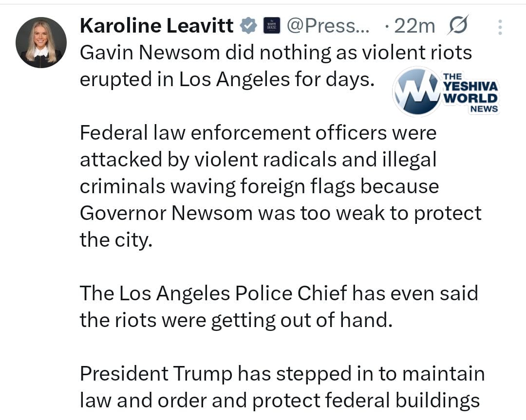
Task: Click the "Governor Newsom" text
Action: tap(166, 213)
